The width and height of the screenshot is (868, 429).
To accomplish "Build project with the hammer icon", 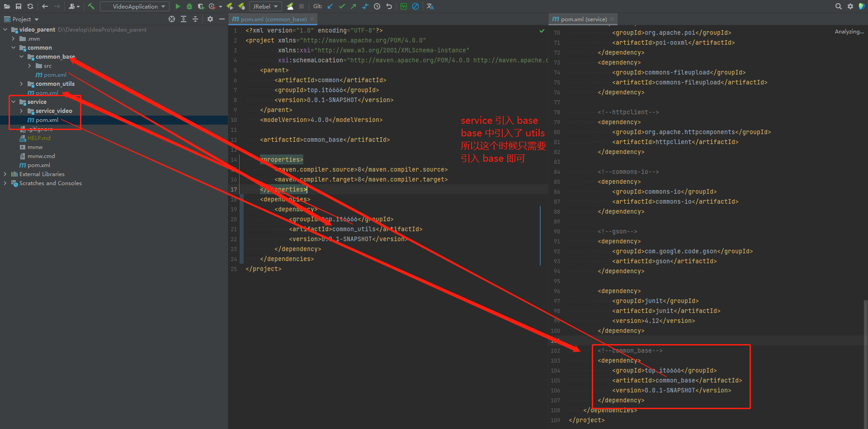I will (91, 6).
